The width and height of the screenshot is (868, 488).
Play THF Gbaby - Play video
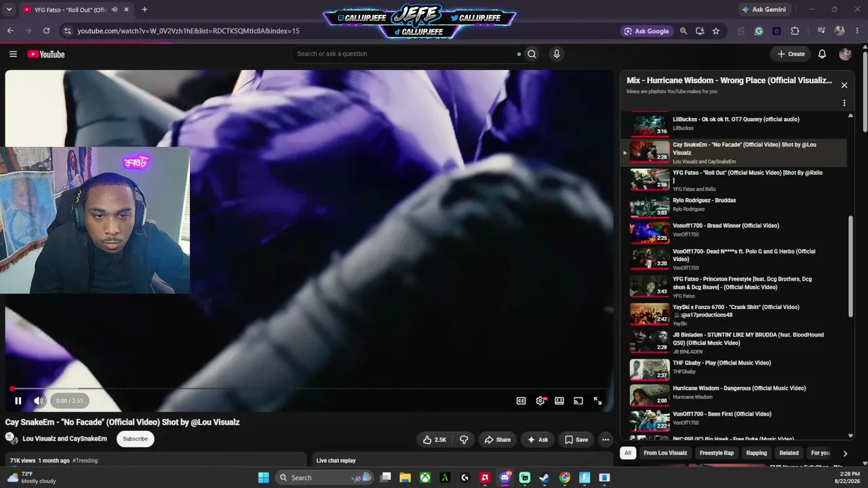pos(734,369)
